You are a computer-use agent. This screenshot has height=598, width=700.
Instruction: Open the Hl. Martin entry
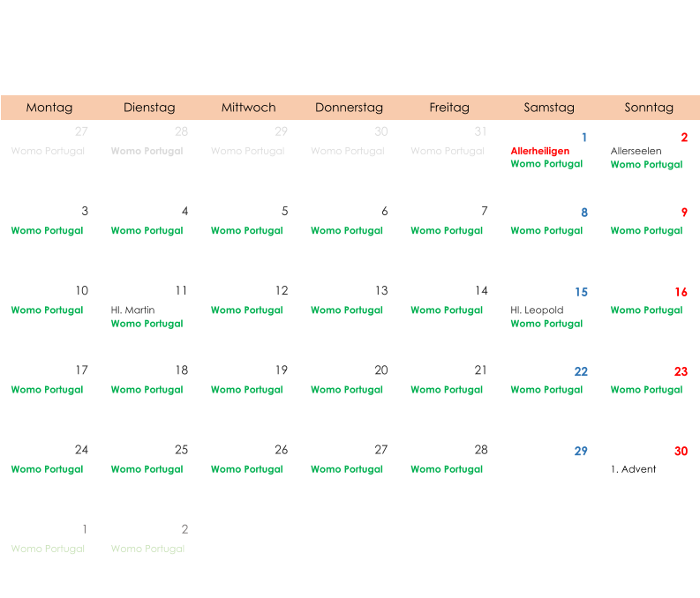pos(132,310)
